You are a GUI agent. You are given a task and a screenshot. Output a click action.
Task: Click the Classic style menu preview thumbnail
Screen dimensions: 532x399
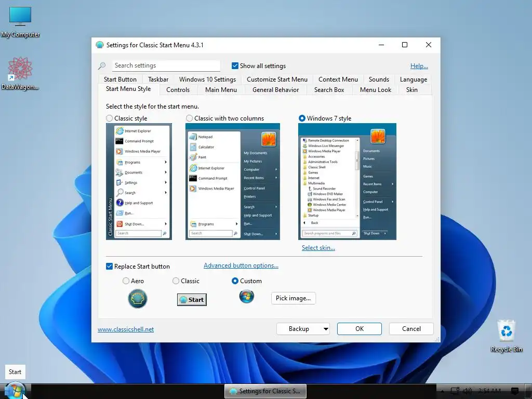pos(139,181)
